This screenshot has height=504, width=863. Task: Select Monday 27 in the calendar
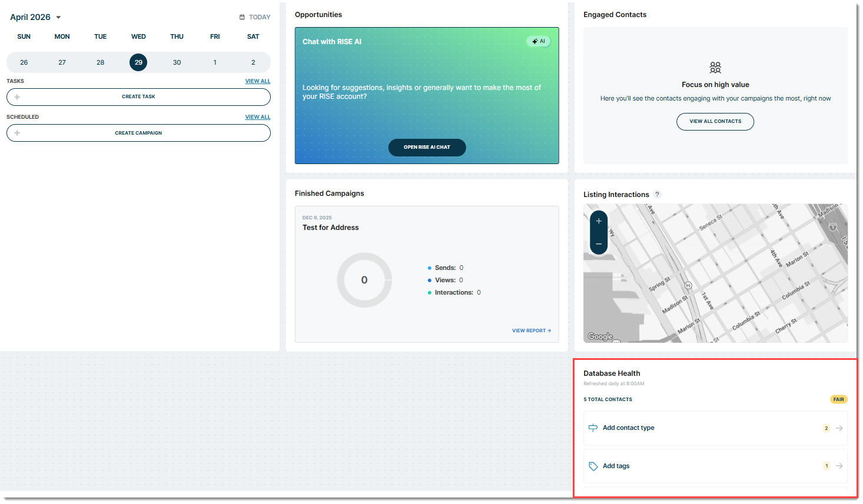click(62, 62)
